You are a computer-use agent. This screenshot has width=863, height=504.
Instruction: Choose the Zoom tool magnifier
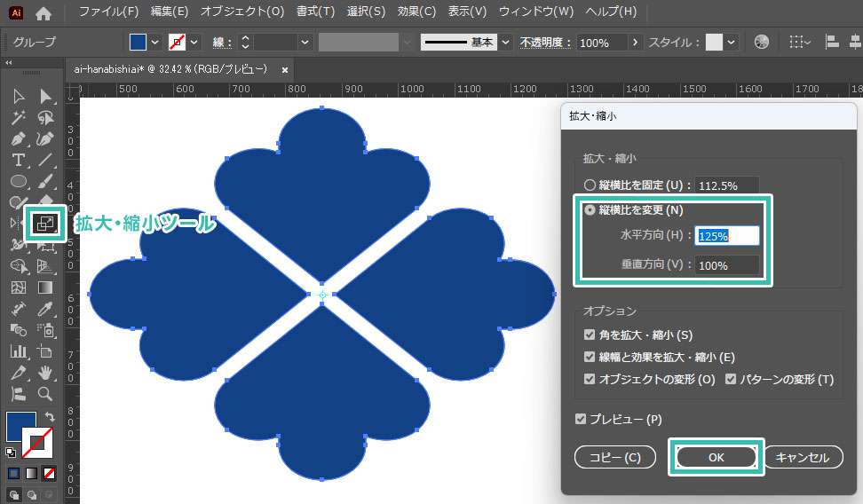coord(44,394)
